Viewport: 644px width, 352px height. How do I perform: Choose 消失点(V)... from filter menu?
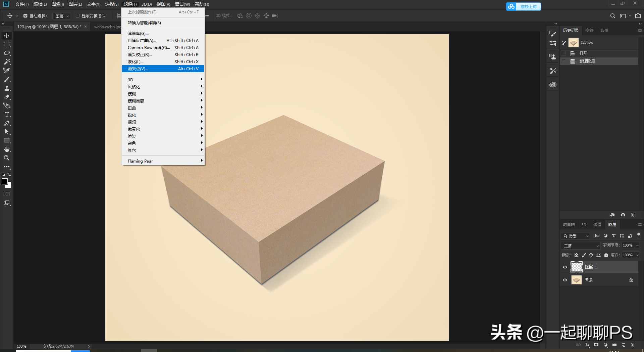click(163, 69)
